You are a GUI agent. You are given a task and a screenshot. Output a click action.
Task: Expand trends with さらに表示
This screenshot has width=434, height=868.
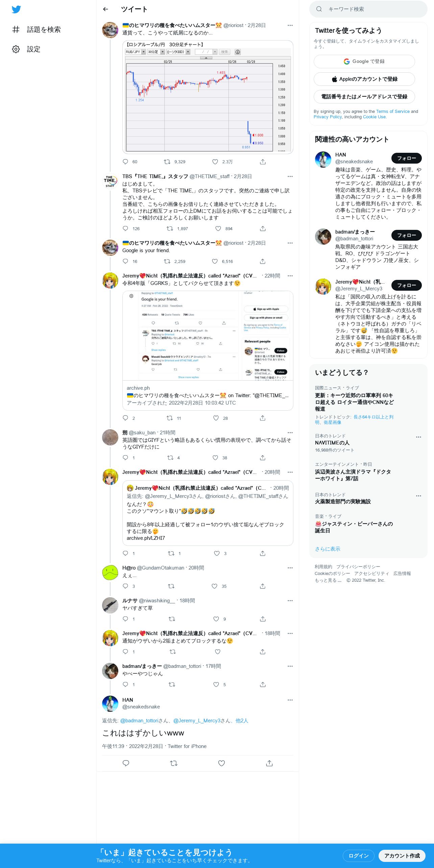click(328, 549)
